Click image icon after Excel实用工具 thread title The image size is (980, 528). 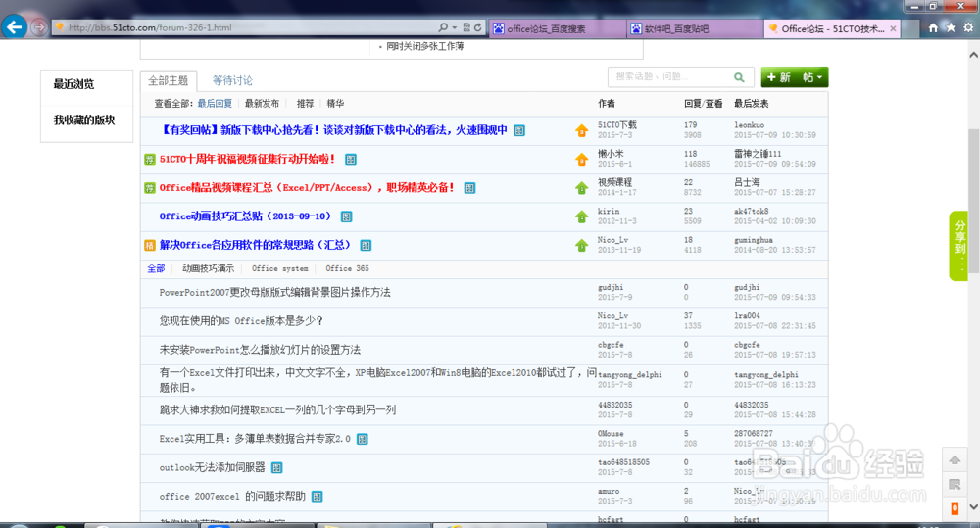(362, 439)
